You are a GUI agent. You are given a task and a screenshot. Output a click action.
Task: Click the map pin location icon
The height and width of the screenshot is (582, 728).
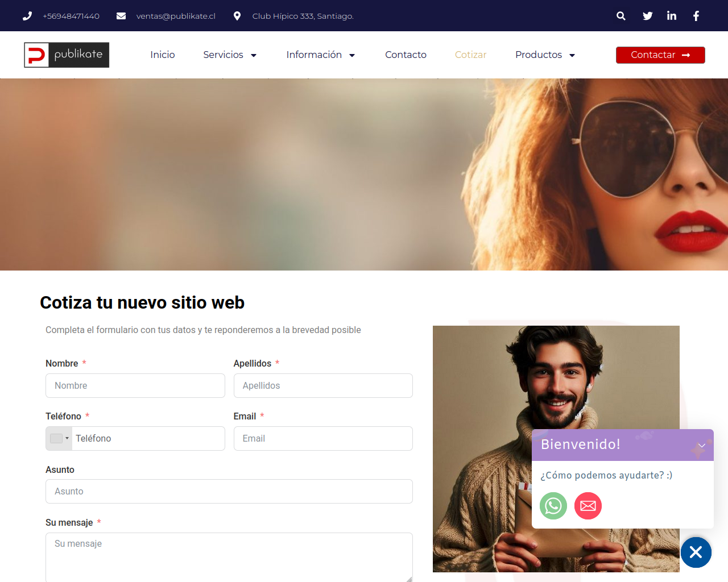coord(237,16)
